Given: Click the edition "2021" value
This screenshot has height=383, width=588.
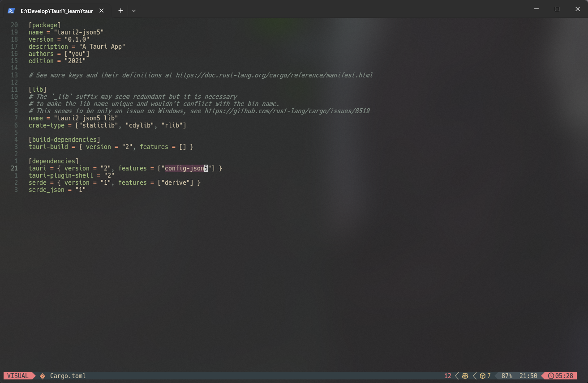Looking at the screenshot, I should tap(75, 61).
